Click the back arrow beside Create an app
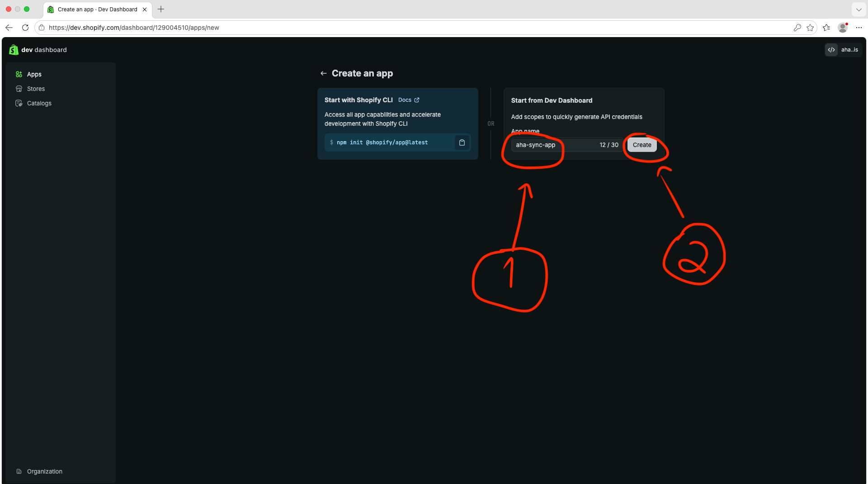Image resolution: width=868 pixels, height=484 pixels. (x=324, y=73)
